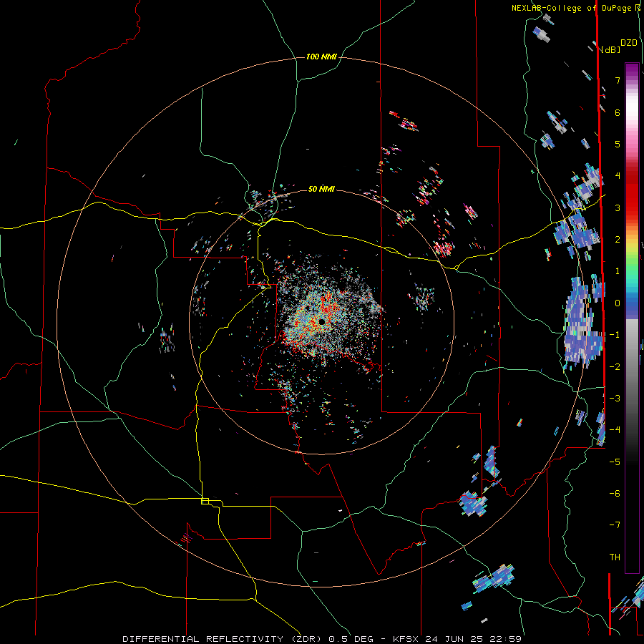
Task: Click the -3 value on the color scale
Action: pyautogui.click(x=615, y=398)
